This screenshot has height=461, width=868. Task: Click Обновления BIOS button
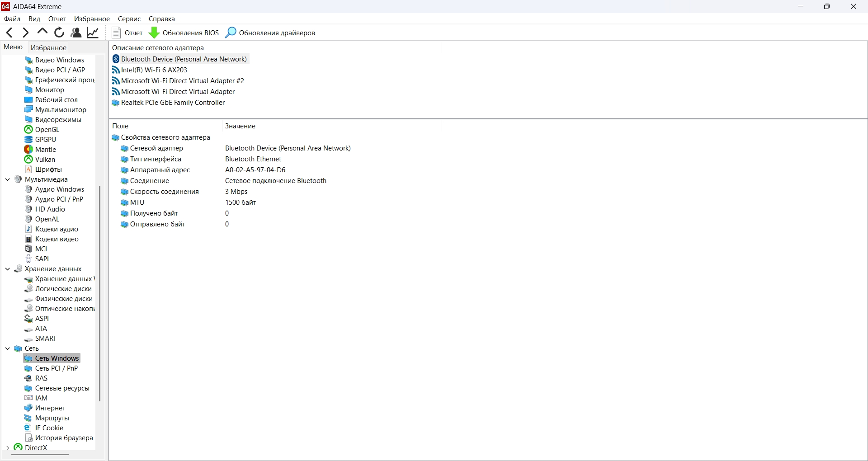tap(184, 33)
